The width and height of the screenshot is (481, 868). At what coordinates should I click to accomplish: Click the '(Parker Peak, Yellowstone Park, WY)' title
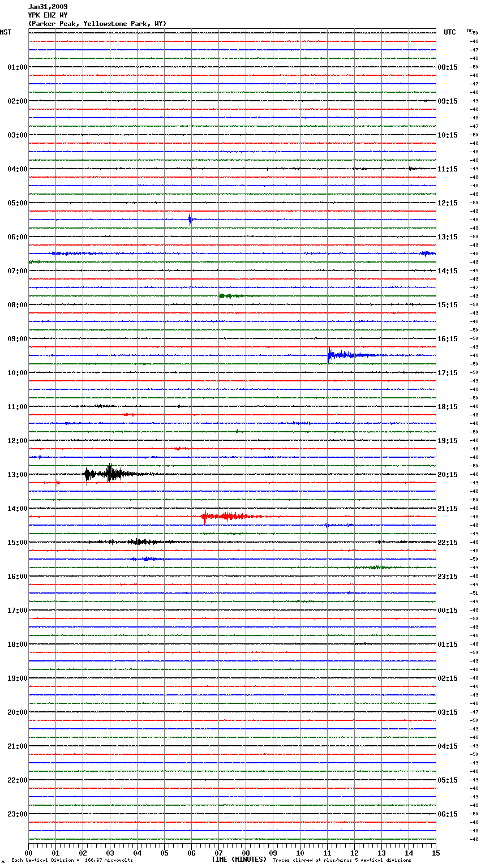(97, 24)
